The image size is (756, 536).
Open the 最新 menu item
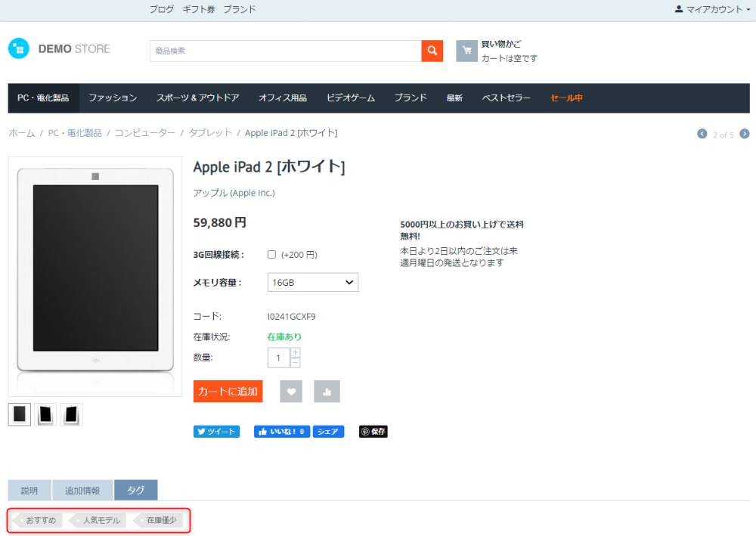(x=454, y=98)
